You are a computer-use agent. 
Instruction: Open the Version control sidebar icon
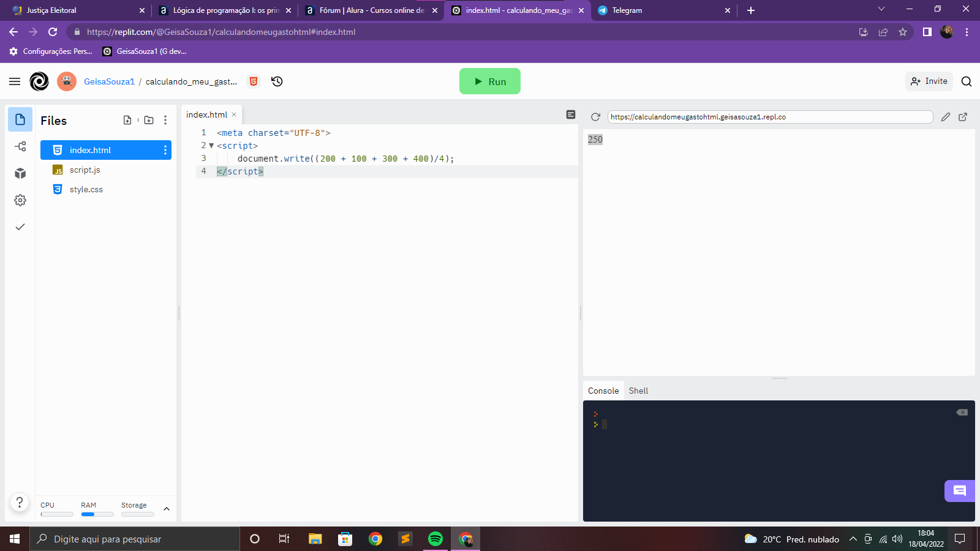20,146
